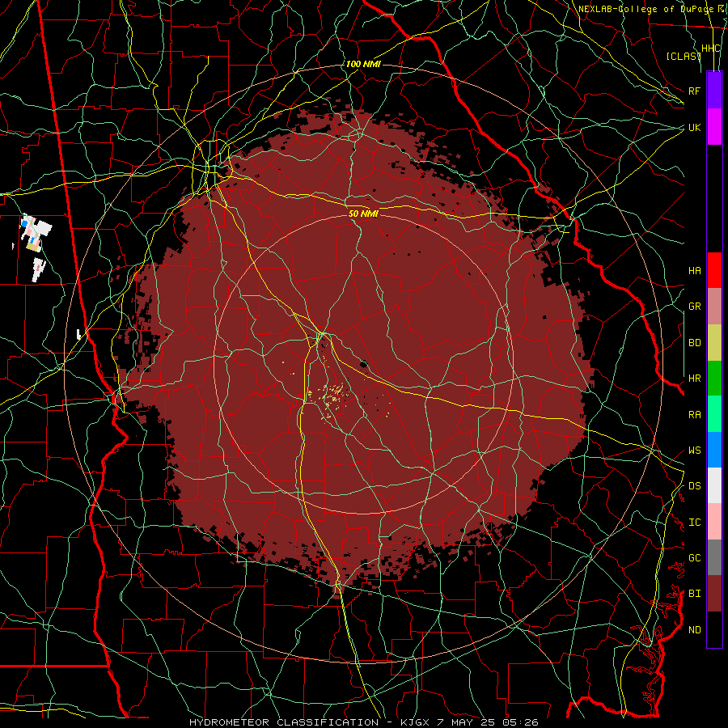Click the 'DS' legend label
The image size is (728, 728).
click(694, 486)
